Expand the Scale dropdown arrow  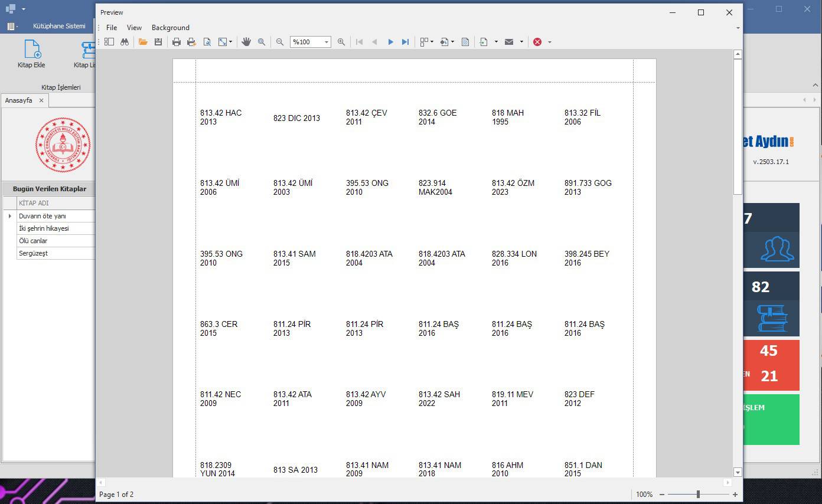[231, 42]
